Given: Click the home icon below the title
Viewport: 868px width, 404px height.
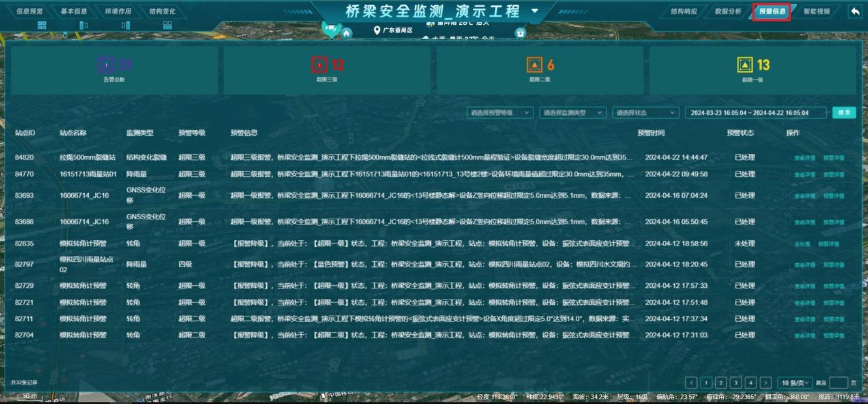Looking at the screenshot, I should pyautogui.click(x=347, y=33).
